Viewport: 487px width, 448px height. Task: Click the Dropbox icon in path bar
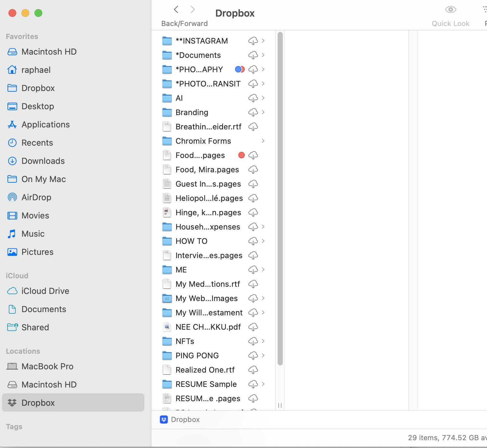[164, 420]
